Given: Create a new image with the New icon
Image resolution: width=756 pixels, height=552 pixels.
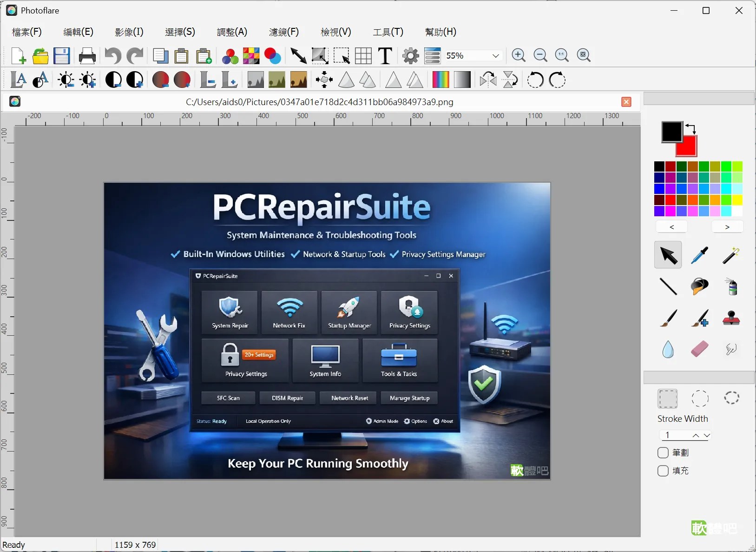Looking at the screenshot, I should click(x=19, y=56).
